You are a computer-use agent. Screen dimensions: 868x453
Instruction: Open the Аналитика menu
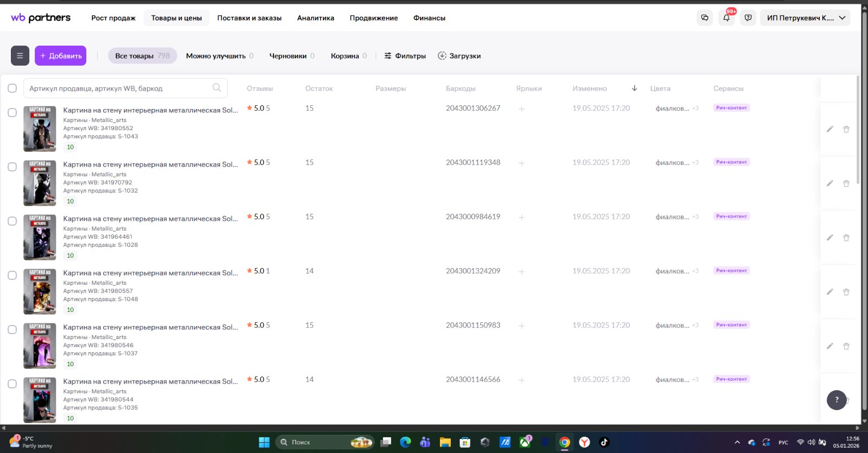coord(315,18)
